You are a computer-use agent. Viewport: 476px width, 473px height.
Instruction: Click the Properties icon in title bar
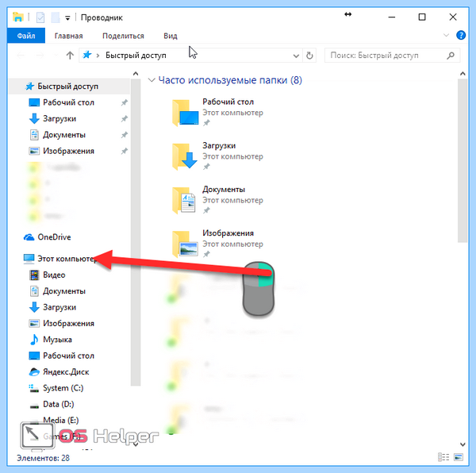pyautogui.click(x=40, y=17)
